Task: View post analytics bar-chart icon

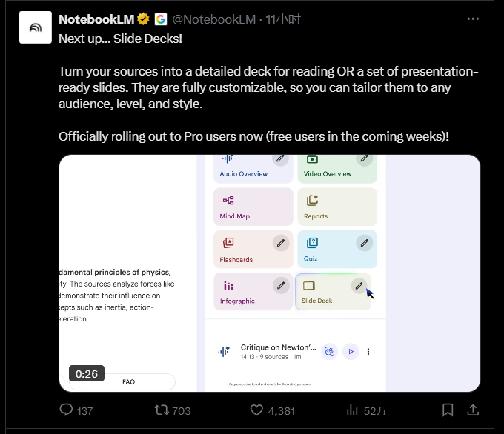Action: (354, 410)
